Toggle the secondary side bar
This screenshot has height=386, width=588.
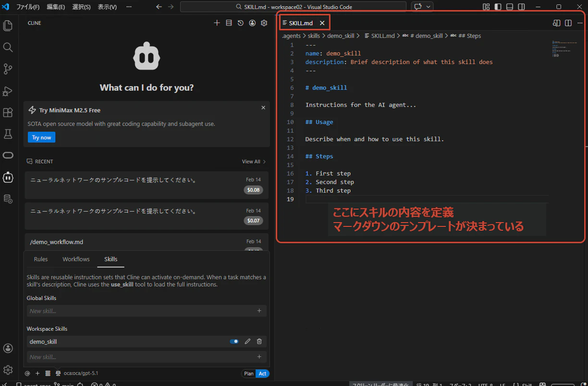click(x=521, y=7)
